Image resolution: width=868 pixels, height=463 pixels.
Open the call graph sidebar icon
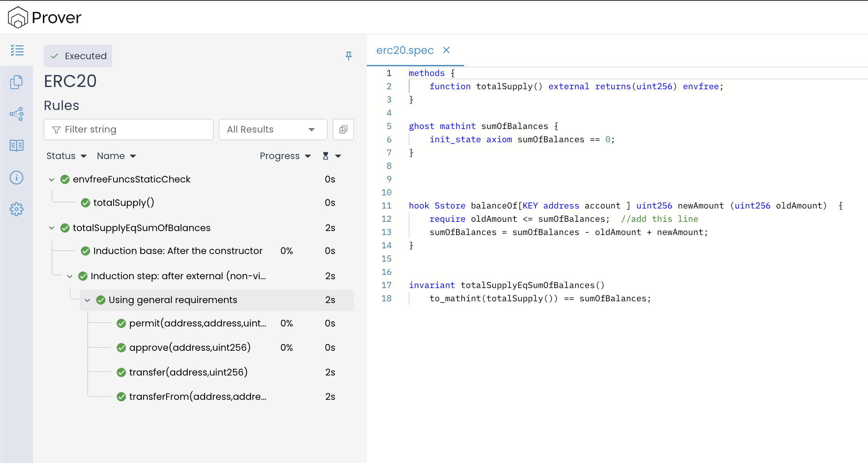[x=17, y=114]
